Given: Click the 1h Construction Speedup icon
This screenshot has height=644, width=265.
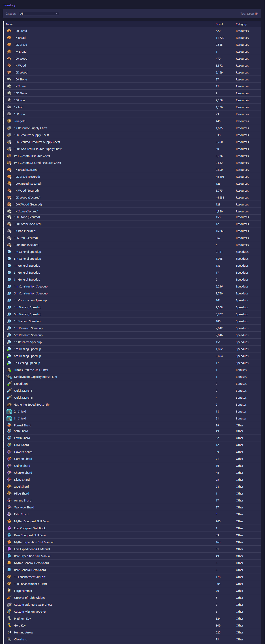Looking at the screenshot, I should coord(9,300).
